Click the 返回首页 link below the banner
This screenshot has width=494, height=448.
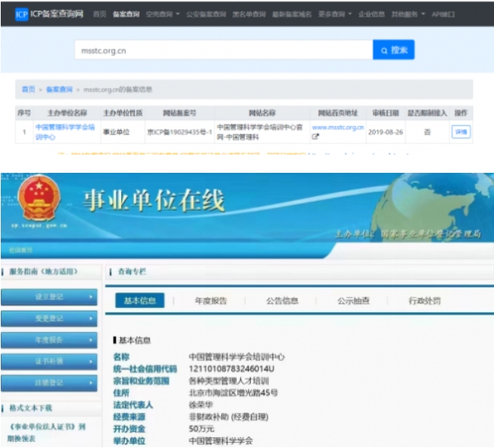coord(20,250)
